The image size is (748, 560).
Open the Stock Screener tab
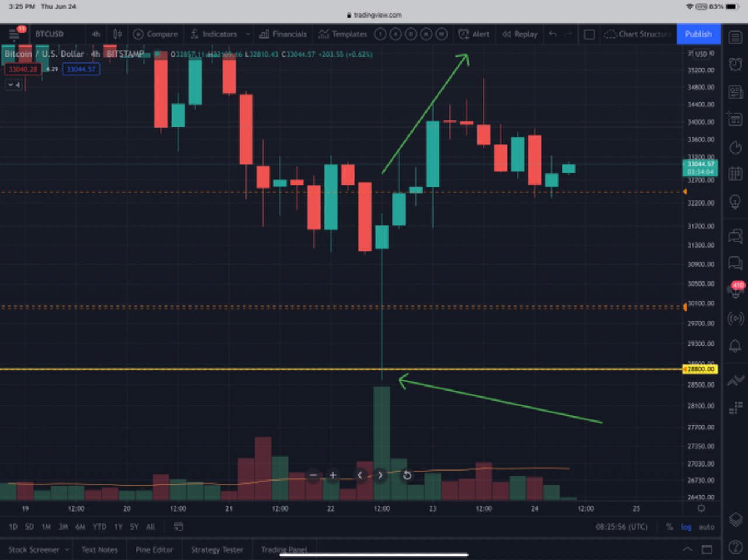[34, 549]
